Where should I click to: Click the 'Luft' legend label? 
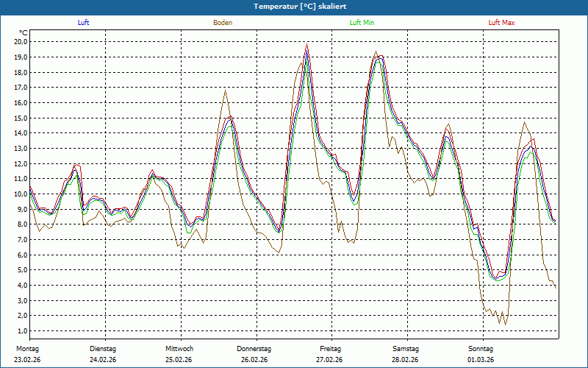coord(84,23)
